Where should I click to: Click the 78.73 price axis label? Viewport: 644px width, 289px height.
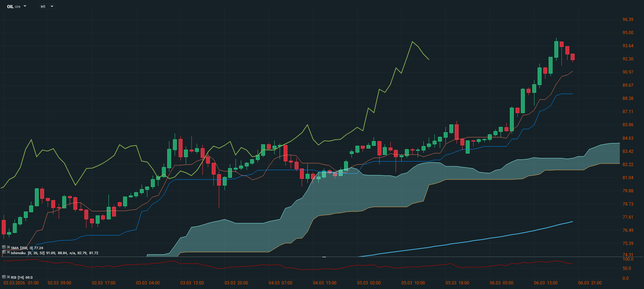point(628,204)
